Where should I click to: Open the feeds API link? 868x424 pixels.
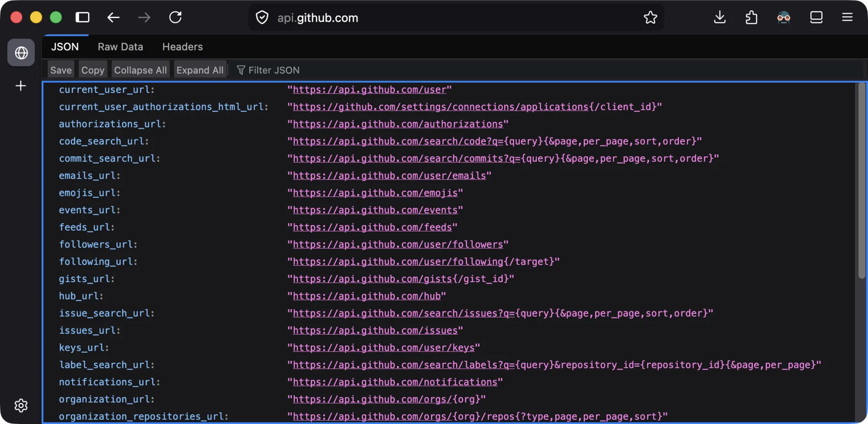[x=372, y=227]
